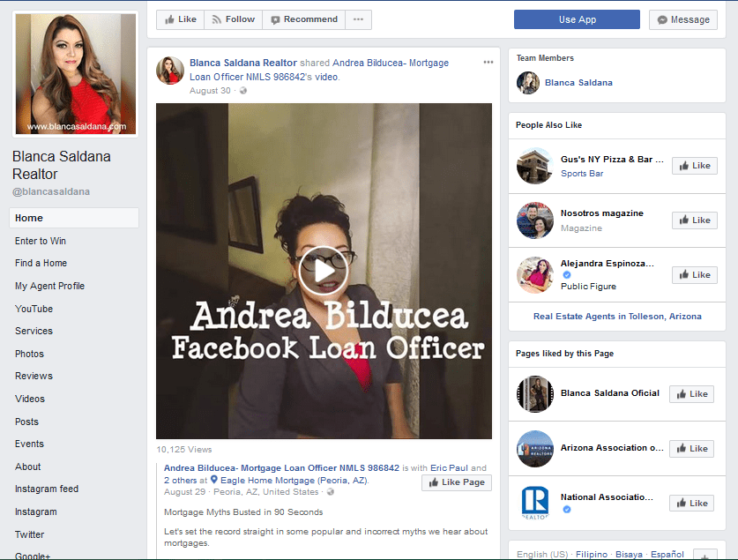The image size is (738, 560).
Task: Open Gus's NY Pizza & Bar page thumbnail
Action: coord(534,166)
